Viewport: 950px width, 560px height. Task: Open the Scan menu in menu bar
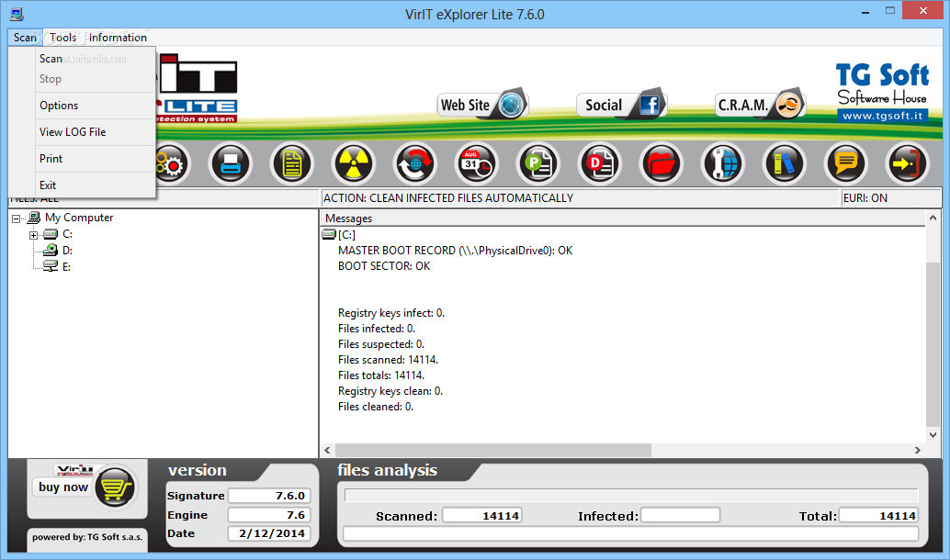pos(25,38)
